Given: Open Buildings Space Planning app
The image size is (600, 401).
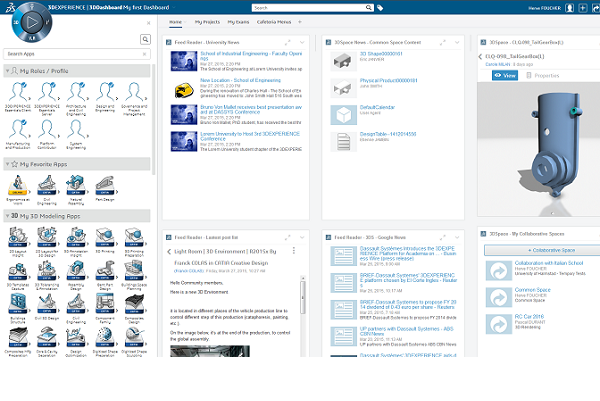Looking at the screenshot, I should (134, 275).
